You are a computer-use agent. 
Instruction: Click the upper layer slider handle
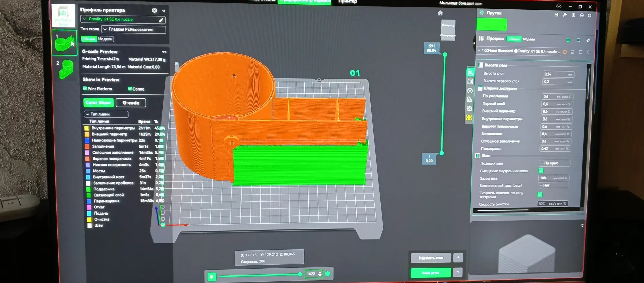[445, 54]
